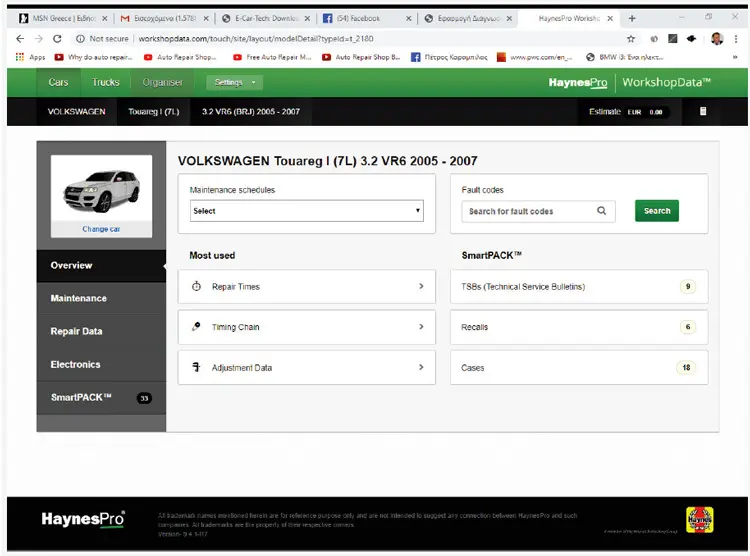The width and height of the screenshot is (750, 556).
Task: Switch to the Trucks tab
Action: [x=105, y=82]
